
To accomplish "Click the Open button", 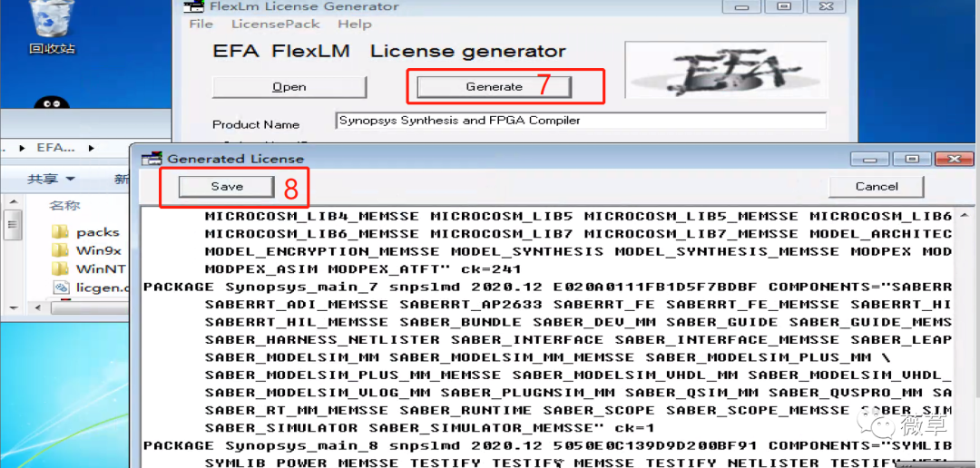I will 289,87.
